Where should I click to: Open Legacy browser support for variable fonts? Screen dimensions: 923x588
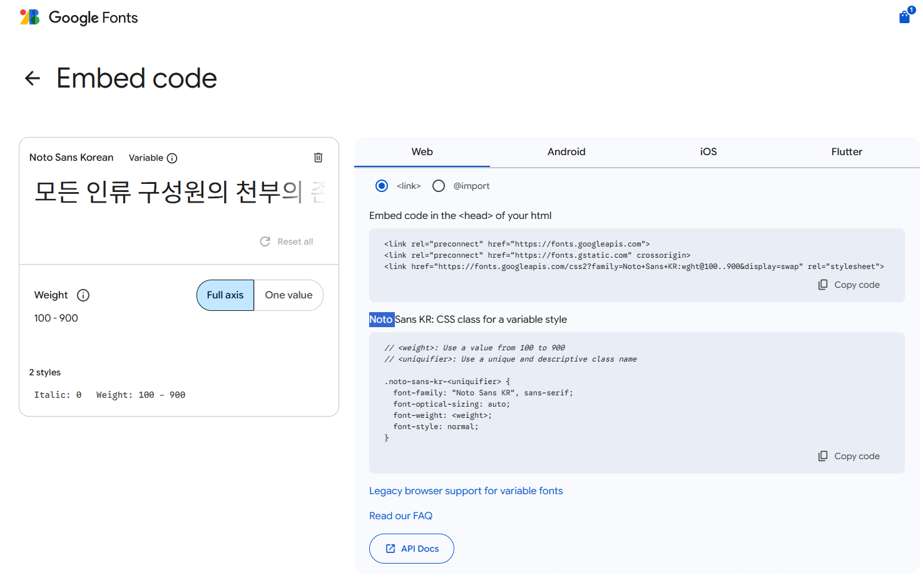[x=466, y=491]
